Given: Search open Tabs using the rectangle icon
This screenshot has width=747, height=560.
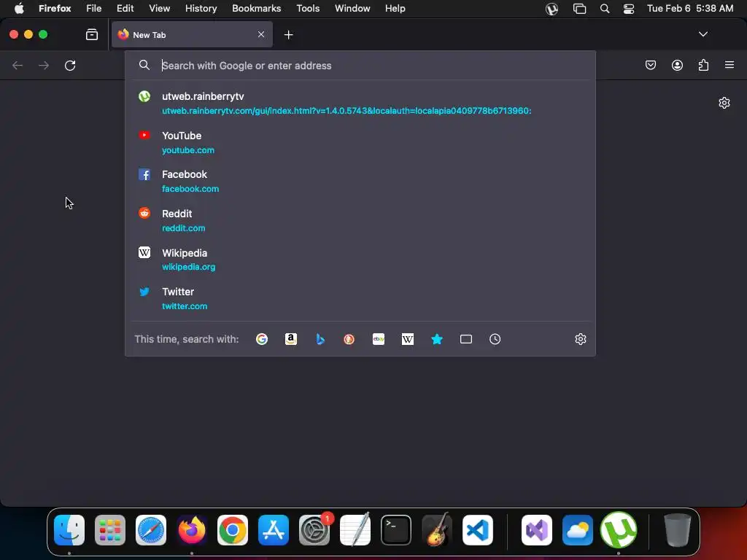Looking at the screenshot, I should click(x=466, y=339).
